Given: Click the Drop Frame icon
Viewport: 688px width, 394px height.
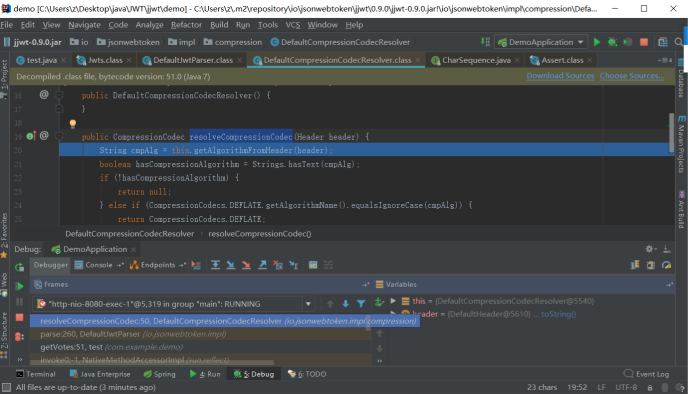Looking at the screenshot, I should click(x=278, y=265).
